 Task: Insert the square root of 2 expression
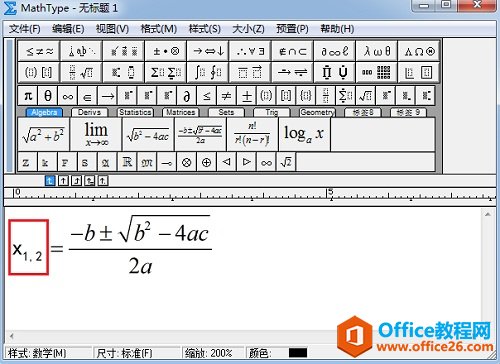click(x=286, y=162)
